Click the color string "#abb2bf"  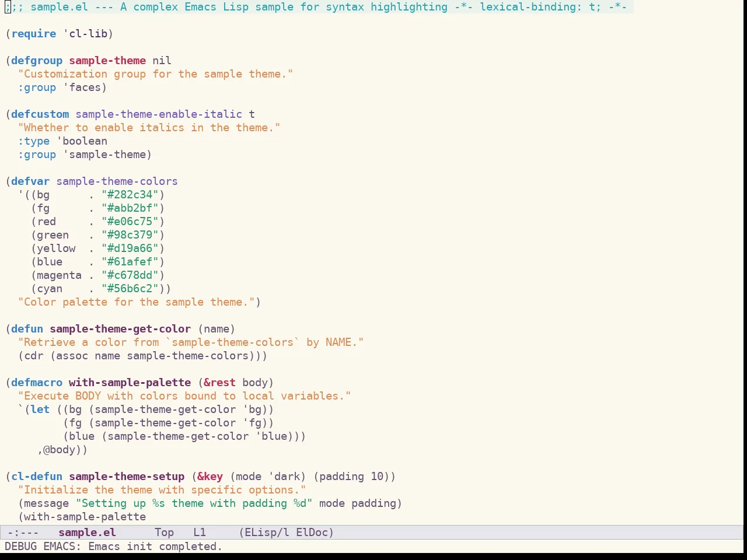click(x=130, y=208)
